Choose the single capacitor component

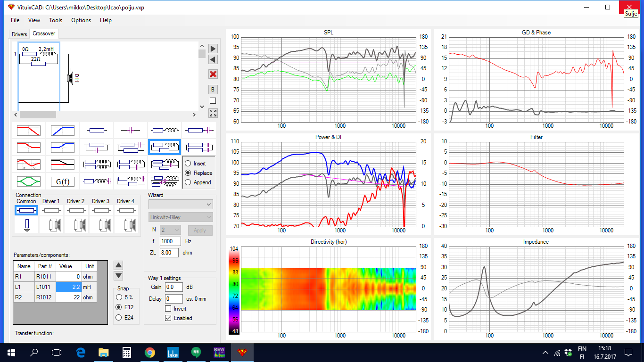[131, 130]
